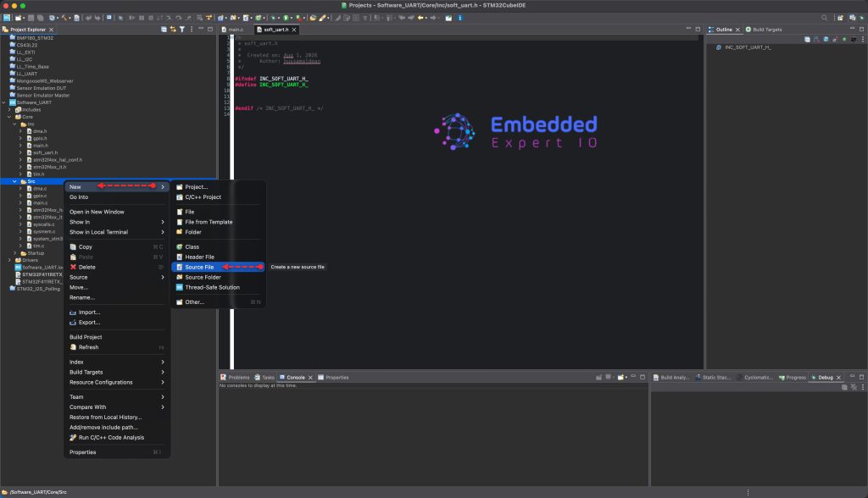
Task: Toggle Hide Static Members in Outline toolbar
Action: click(x=835, y=39)
